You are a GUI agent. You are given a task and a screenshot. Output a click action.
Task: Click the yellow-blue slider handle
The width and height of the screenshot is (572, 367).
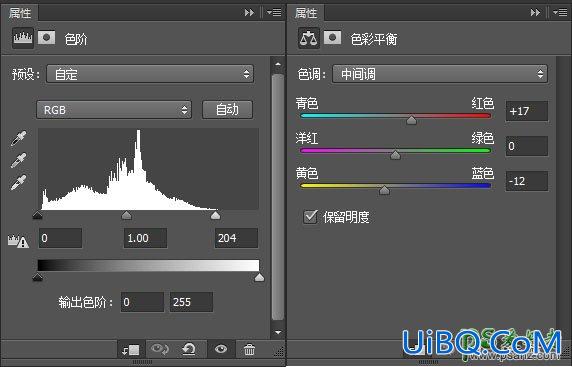[x=384, y=190]
